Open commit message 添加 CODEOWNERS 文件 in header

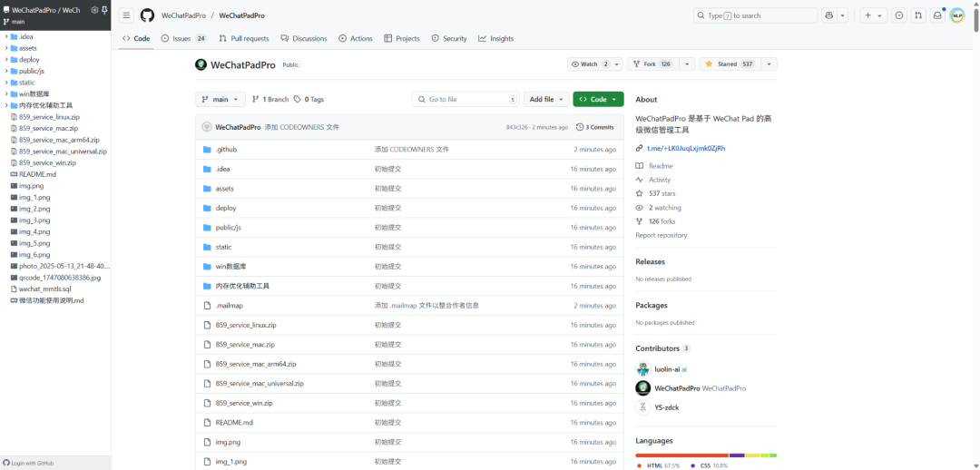tap(302, 127)
